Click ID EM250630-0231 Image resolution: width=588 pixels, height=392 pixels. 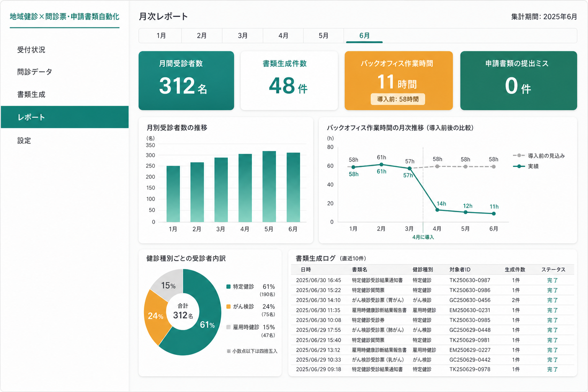coord(470,310)
